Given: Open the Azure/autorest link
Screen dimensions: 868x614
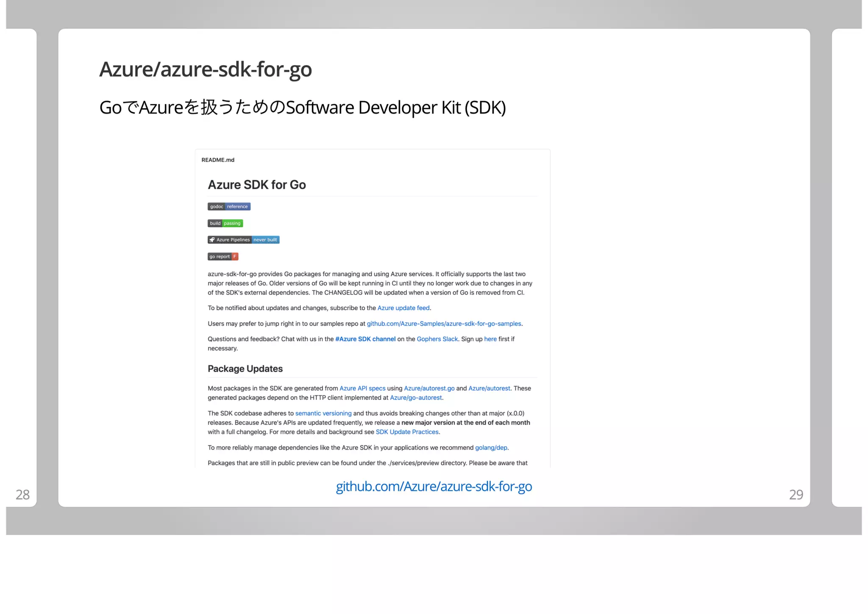Looking at the screenshot, I should tap(489, 389).
